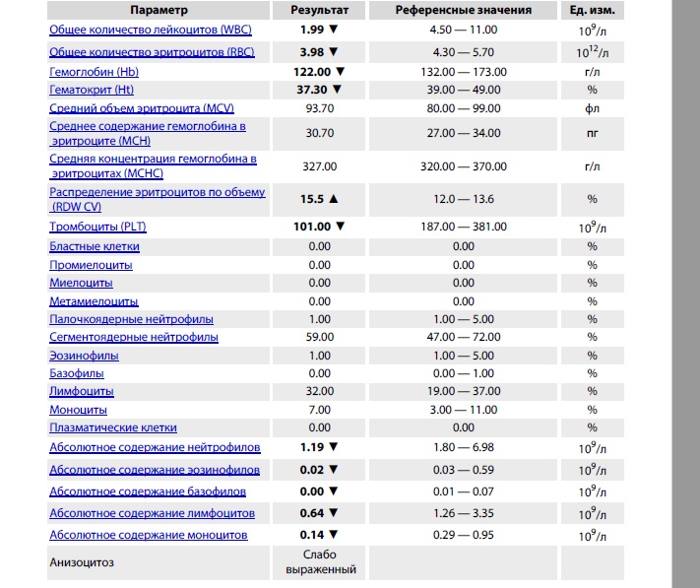
Task: Open the Миелоциты parameter link
Action: coord(83,283)
